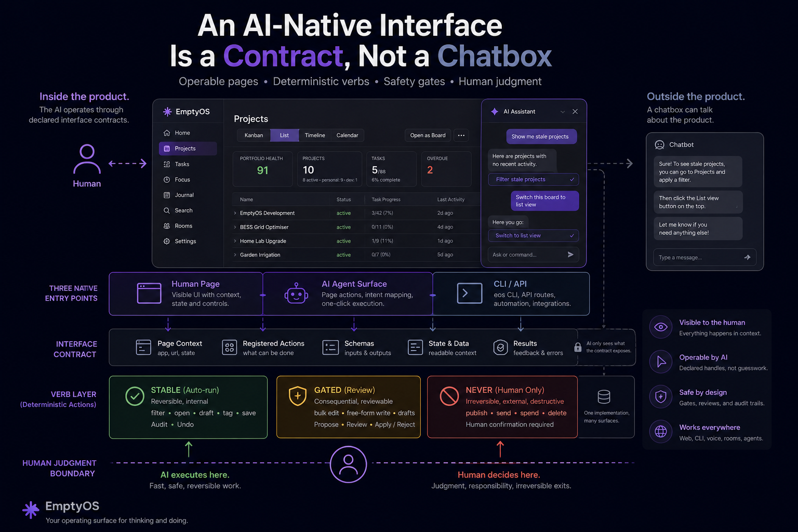This screenshot has height=532, width=798.
Task: Click the NEVER prohibited icon
Action: [x=449, y=396]
